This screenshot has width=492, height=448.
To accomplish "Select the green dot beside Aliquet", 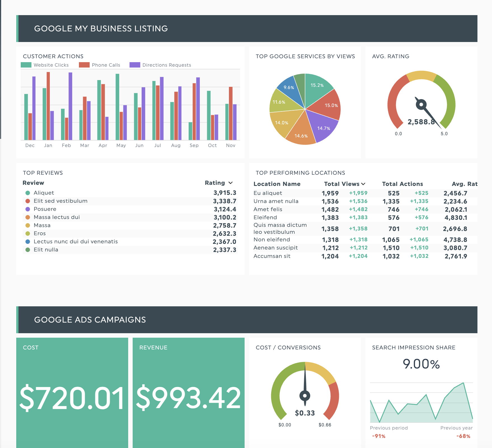I will click(28, 193).
